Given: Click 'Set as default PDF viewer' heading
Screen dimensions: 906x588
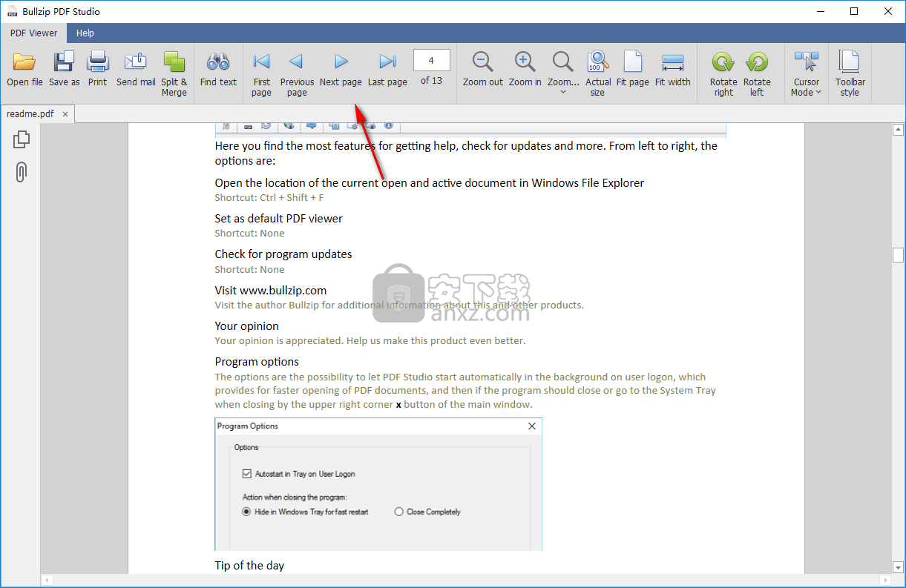Looking at the screenshot, I should tap(279, 219).
